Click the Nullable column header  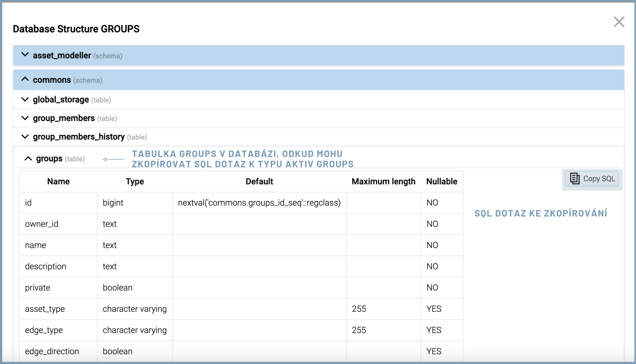442,181
